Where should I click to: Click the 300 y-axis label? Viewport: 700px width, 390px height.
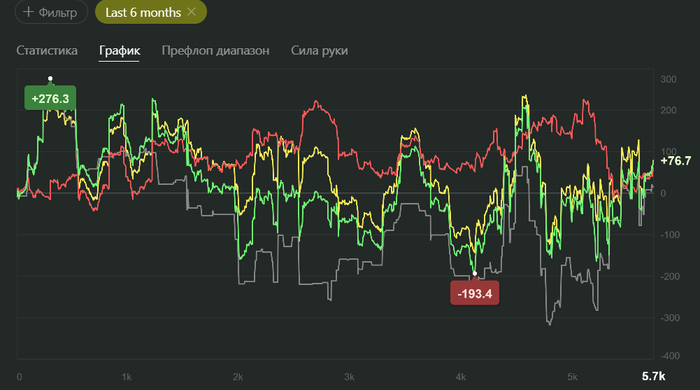click(668, 79)
